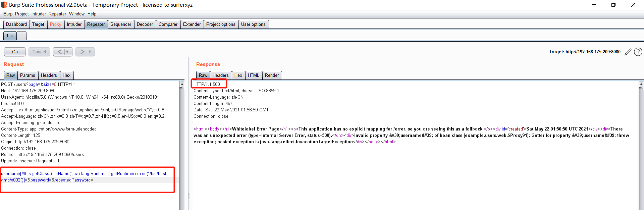Close Repeater tab 1 with the x
644x210 pixels.
[12, 36]
